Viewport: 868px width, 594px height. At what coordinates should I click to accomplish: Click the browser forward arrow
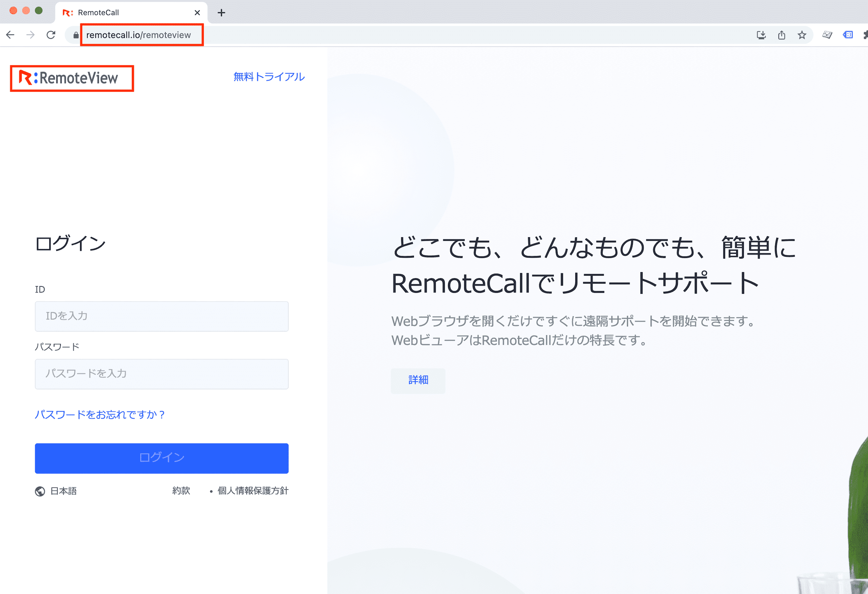31,35
